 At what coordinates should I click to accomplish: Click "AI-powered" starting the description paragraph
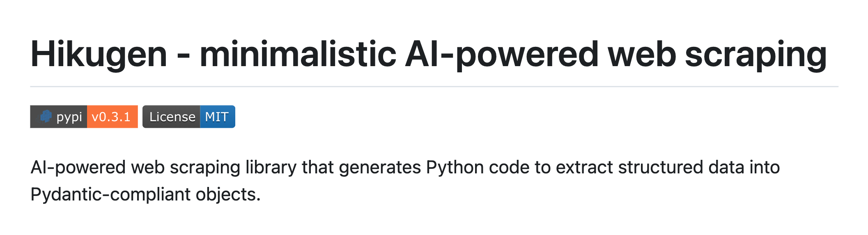pos(78,168)
